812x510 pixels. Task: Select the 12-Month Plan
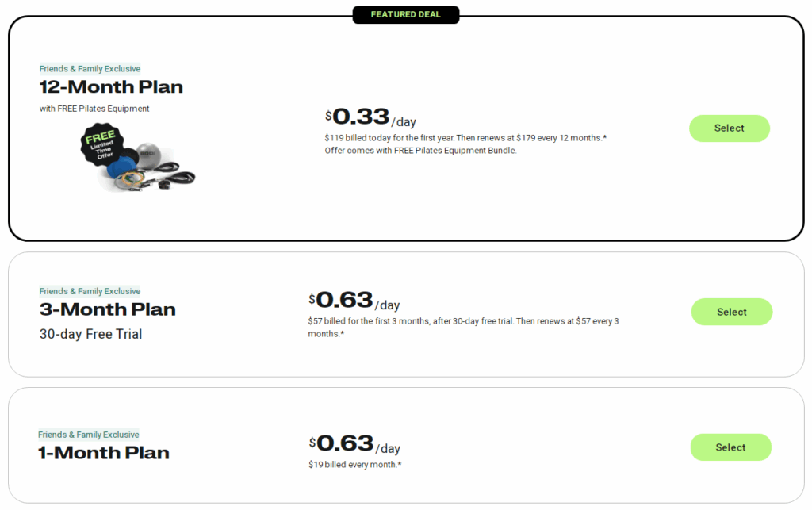[729, 128]
